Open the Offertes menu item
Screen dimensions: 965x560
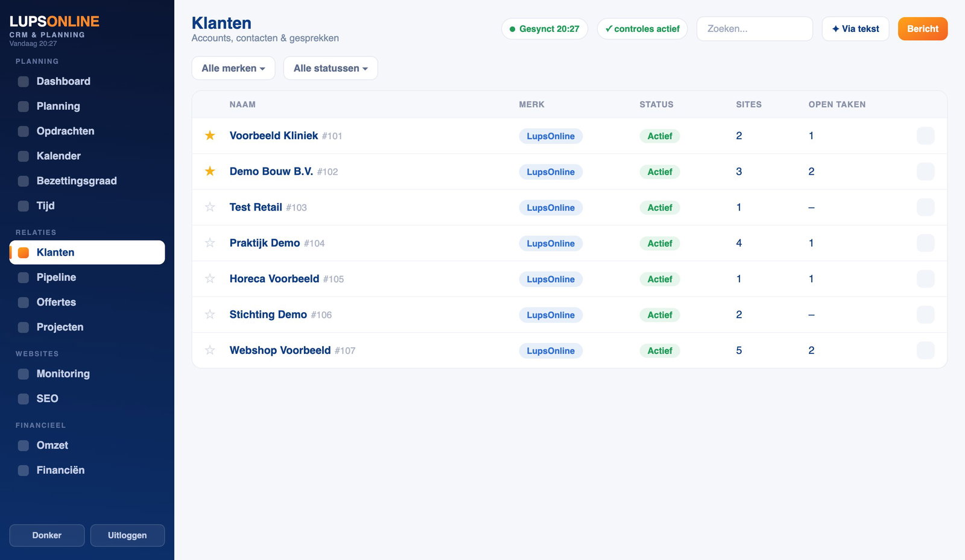click(87, 302)
